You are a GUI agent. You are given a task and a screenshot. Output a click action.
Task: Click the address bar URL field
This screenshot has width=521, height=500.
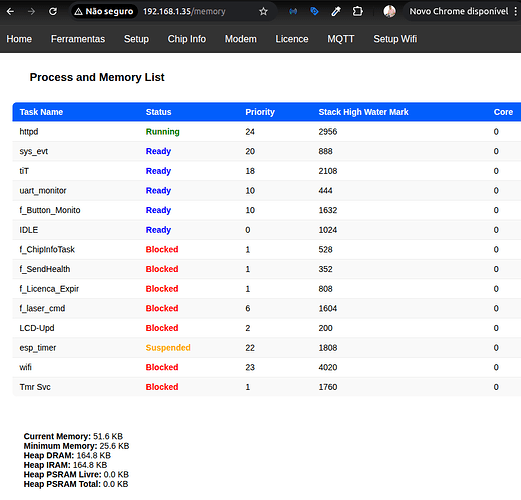[x=184, y=12]
